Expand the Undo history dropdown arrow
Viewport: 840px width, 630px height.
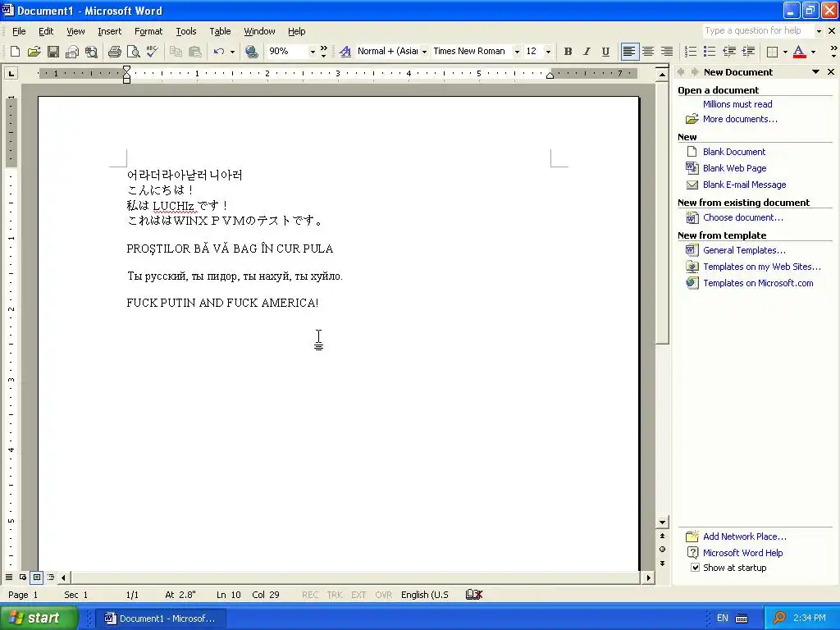point(232,52)
